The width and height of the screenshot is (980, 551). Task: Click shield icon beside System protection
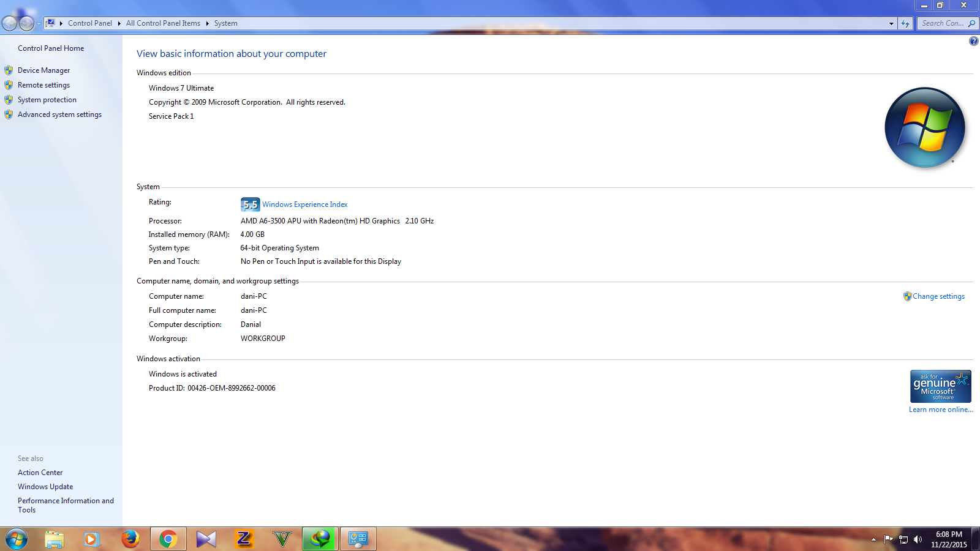point(9,100)
